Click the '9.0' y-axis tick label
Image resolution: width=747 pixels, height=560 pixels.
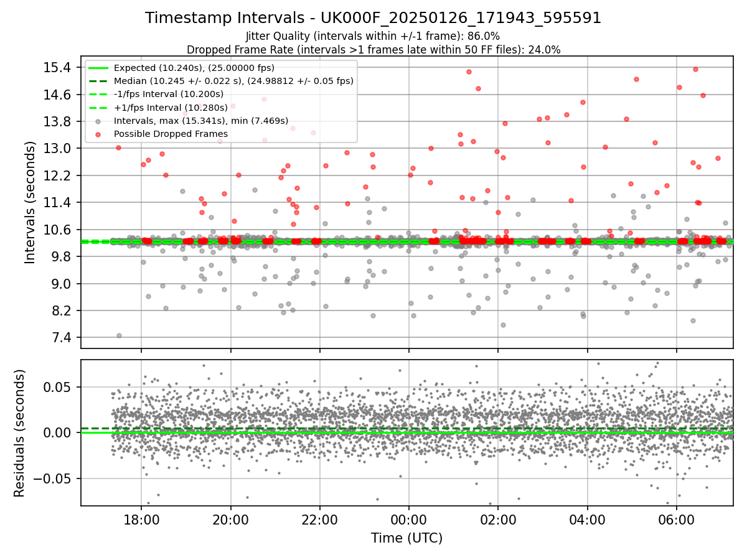[62, 284]
